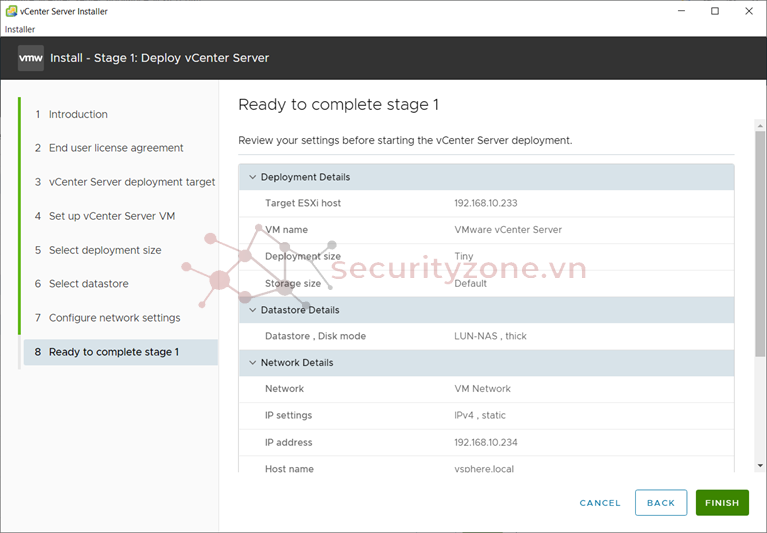Select Ready to complete stage 1 step
This screenshot has width=767, height=533.
120,352
